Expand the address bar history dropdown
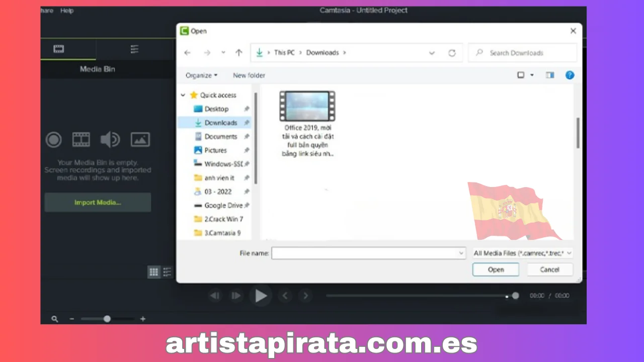Viewport: 644px width, 362px height. 432,53
